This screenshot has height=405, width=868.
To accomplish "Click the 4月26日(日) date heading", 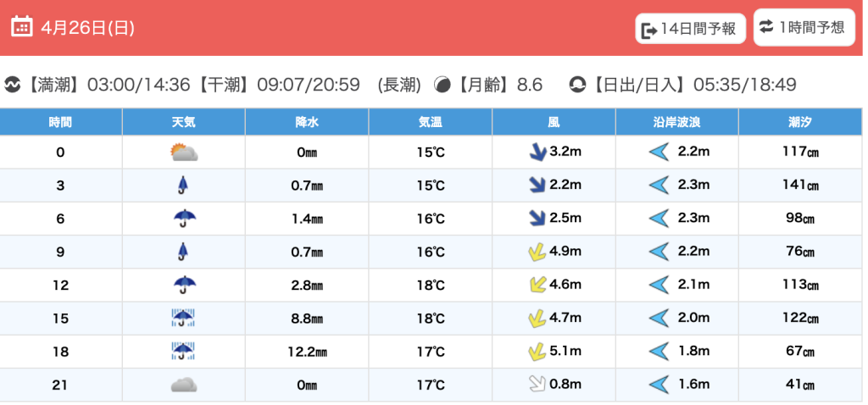I will click(x=87, y=27).
